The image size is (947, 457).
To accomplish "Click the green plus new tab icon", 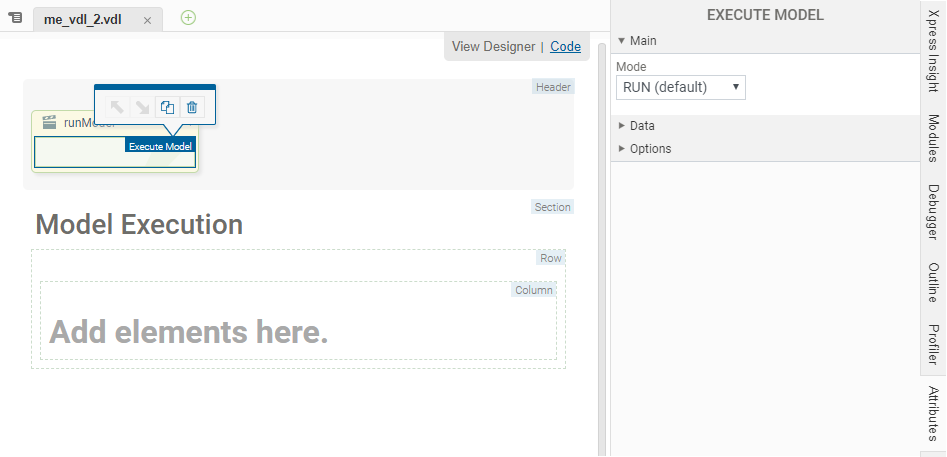I will [x=188, y=17].
